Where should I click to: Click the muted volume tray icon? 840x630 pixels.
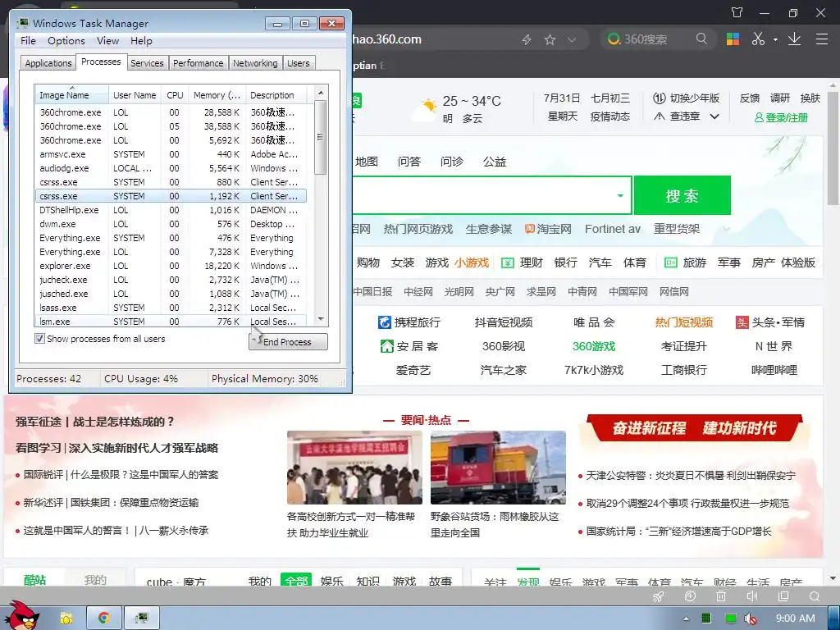point(751,619)
